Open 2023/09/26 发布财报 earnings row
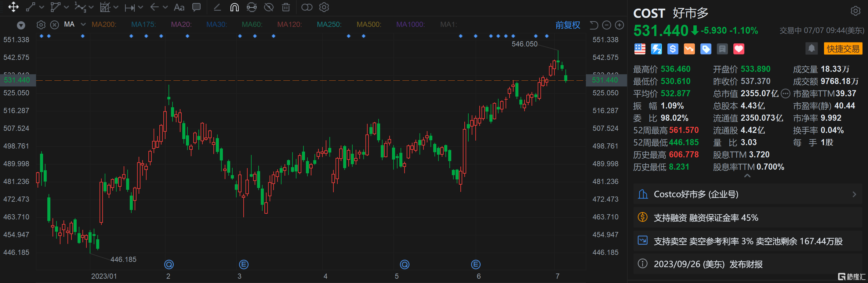868x283 pixels. point(747,264)
